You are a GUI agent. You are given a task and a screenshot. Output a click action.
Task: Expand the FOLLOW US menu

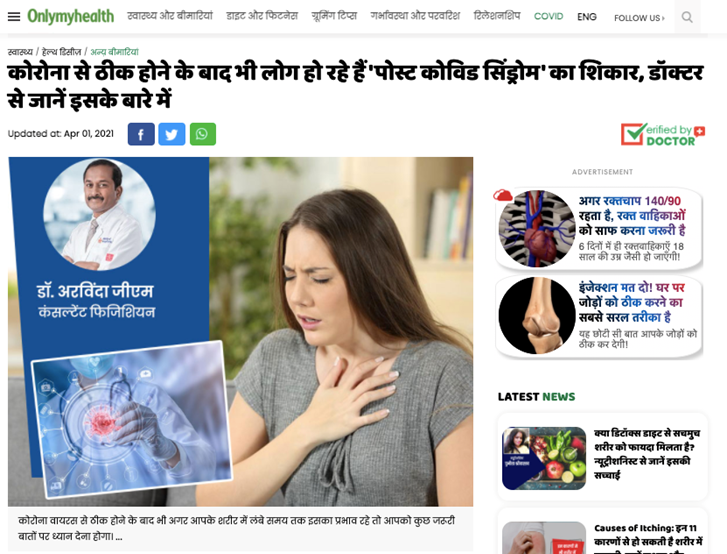click(639, 18)
